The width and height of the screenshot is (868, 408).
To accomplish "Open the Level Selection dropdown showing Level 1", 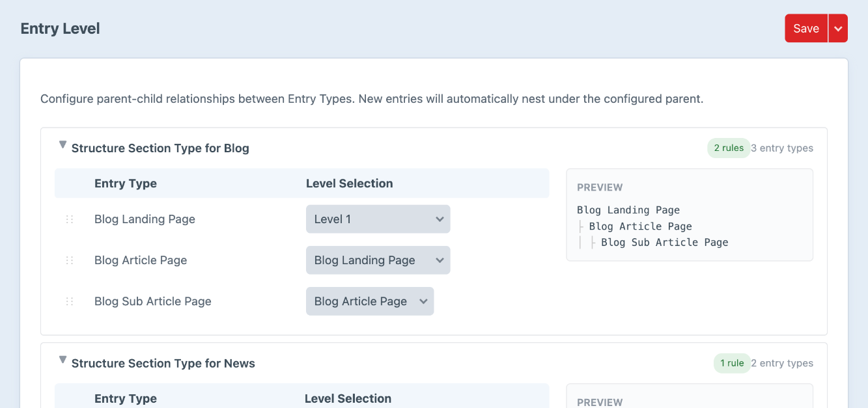I will click(378, 219).
